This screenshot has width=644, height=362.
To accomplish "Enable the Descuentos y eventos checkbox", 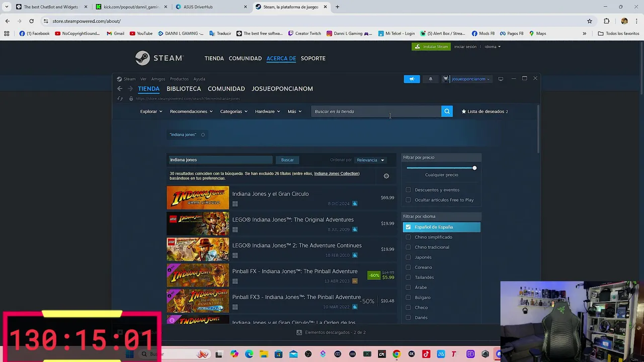I will (x=408, y=190).
